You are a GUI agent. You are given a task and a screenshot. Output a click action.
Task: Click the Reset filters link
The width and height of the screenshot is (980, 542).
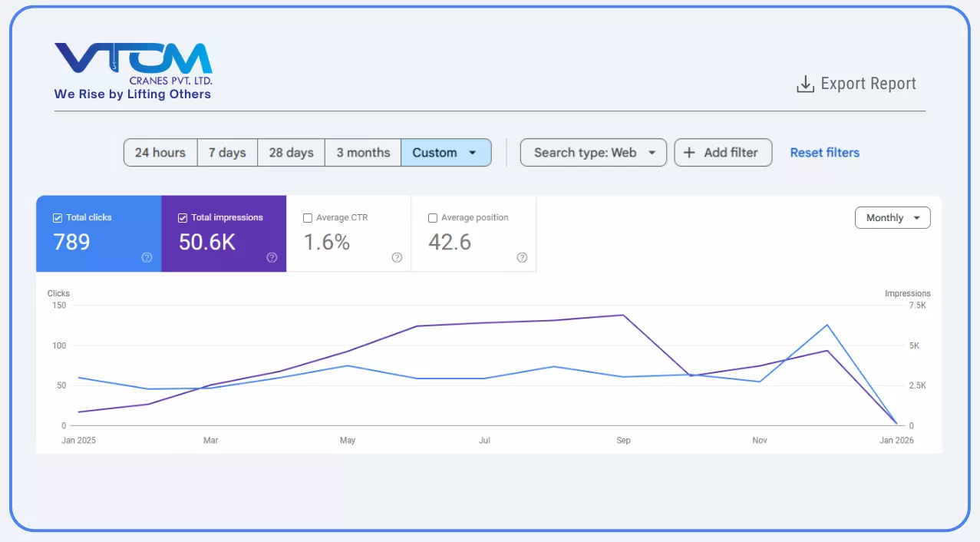(x=824, y=152)
